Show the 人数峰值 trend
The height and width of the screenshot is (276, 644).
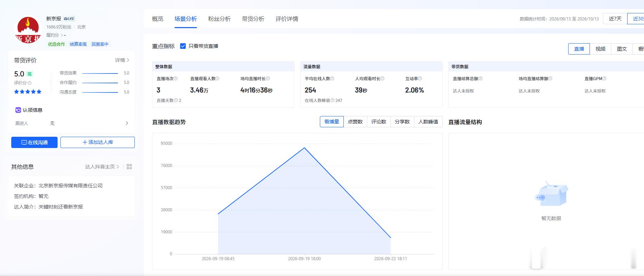[428, 122]
